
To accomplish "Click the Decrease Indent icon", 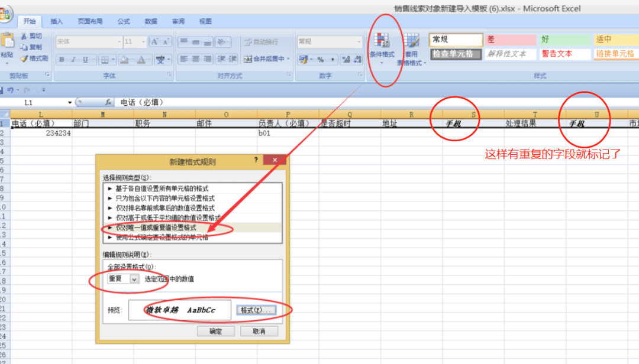I will (x=221, y=59).
